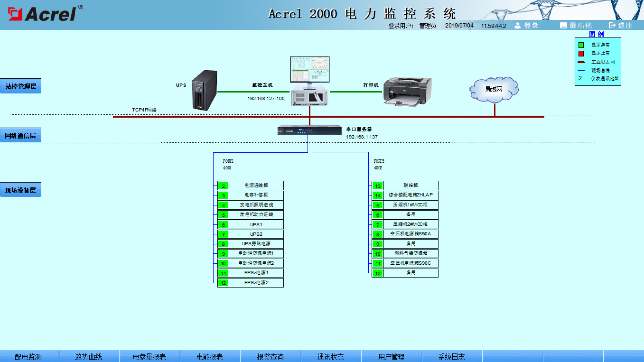Click green indicator 13 beside 联络柜

click(x=377, y=186)
